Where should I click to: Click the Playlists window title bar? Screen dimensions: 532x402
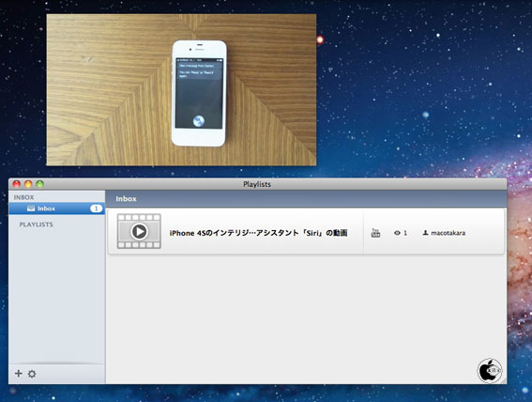pos(257,184)
